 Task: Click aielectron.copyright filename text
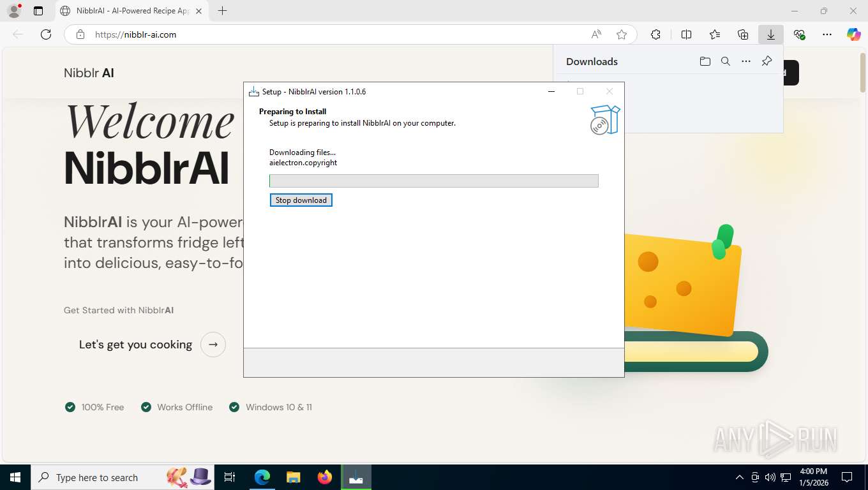[303, 163]
